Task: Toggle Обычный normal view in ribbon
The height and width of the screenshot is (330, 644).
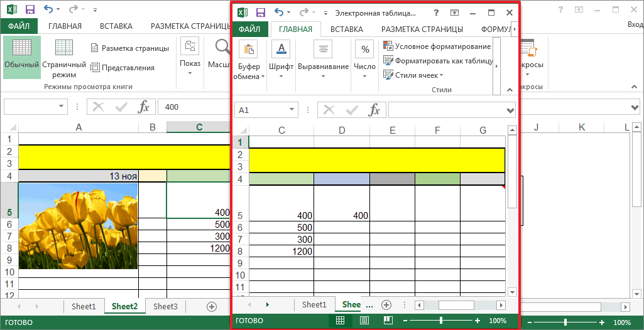Action: [x=22, y=56]
